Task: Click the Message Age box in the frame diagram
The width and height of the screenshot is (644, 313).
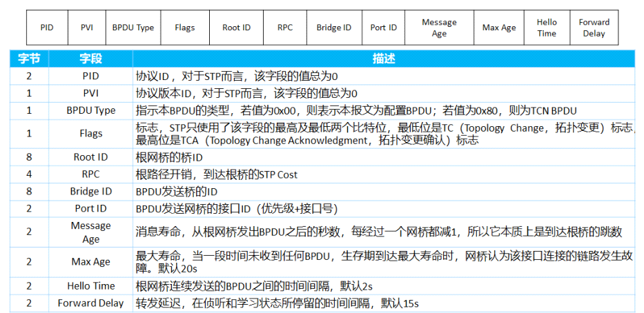Action: pyautogui.click(x=440, y=28)
